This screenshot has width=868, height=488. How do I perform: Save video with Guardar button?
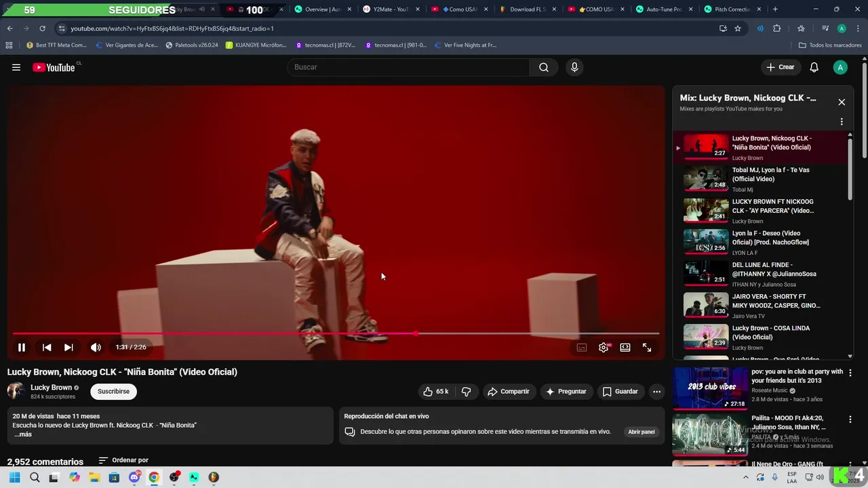click(x=620, y=391)
